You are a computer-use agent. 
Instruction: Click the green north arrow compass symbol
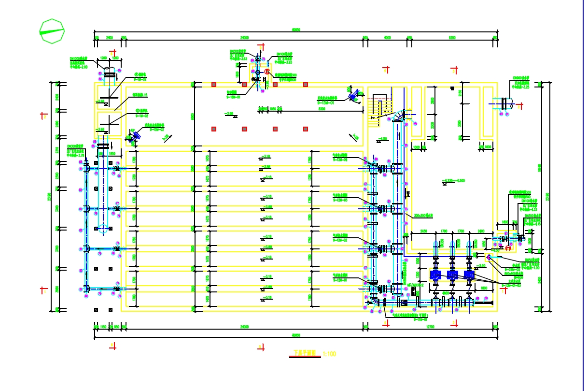coord(52,31)
